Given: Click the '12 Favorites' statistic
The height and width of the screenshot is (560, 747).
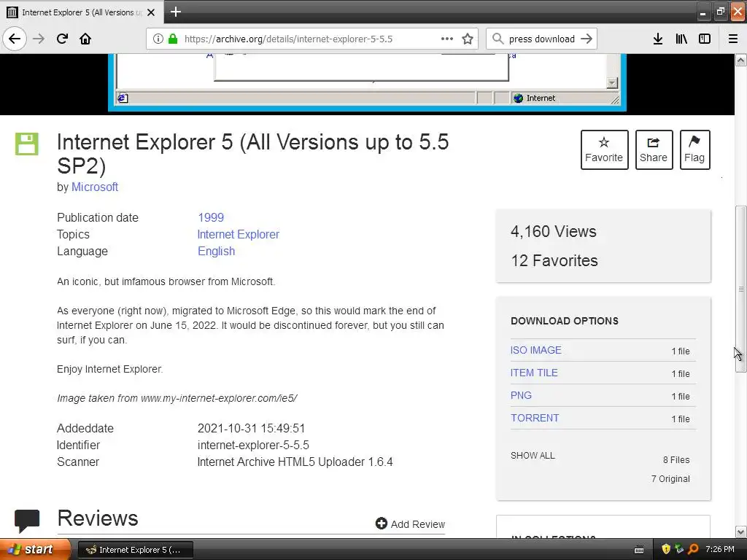Looking at the screenshot, I should [x=554, y=260].
